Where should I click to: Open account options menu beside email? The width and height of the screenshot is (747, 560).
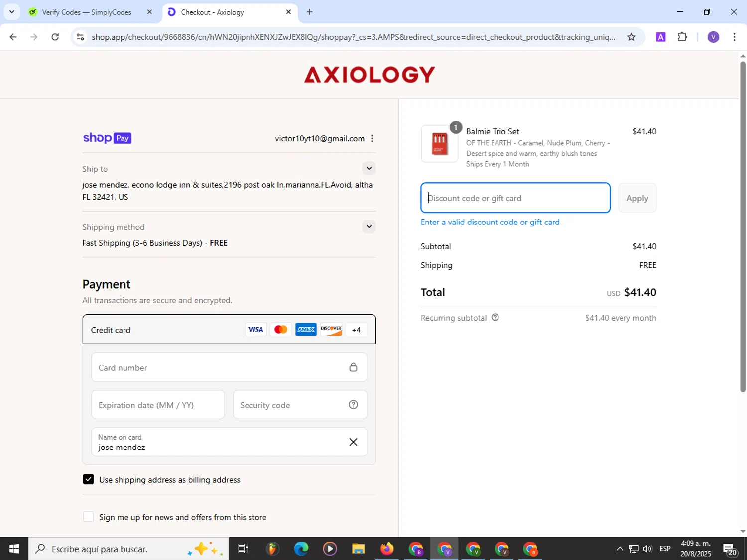372,138
